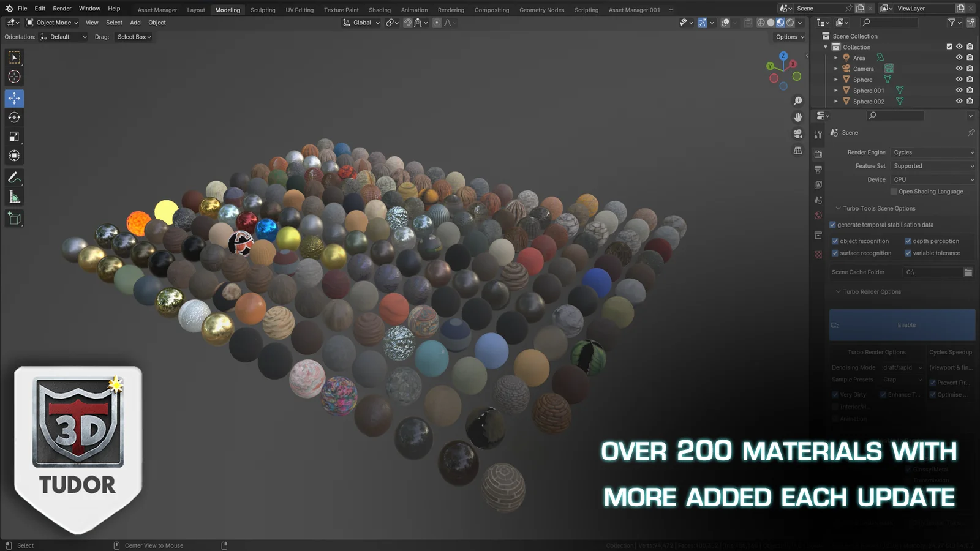Viewport: 980px width, 551px height.
Task: Click the Scene Cache Folder path field
Action: tap(931, 272)
